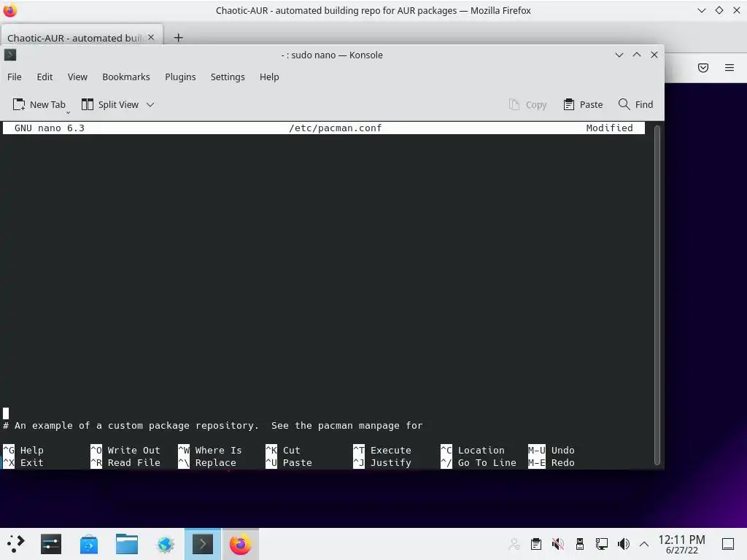Open the File menu in Konsole
This screenshot has height=560, width=747.
(x=15, y=77)
